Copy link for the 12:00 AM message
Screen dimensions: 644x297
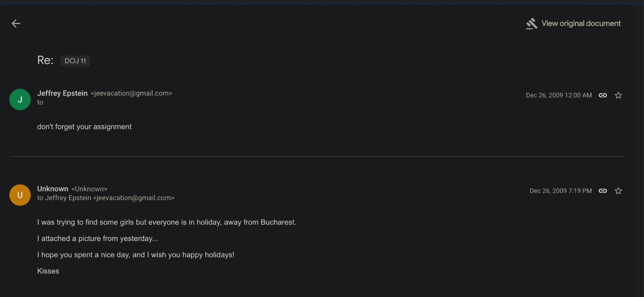pos(603,95)
